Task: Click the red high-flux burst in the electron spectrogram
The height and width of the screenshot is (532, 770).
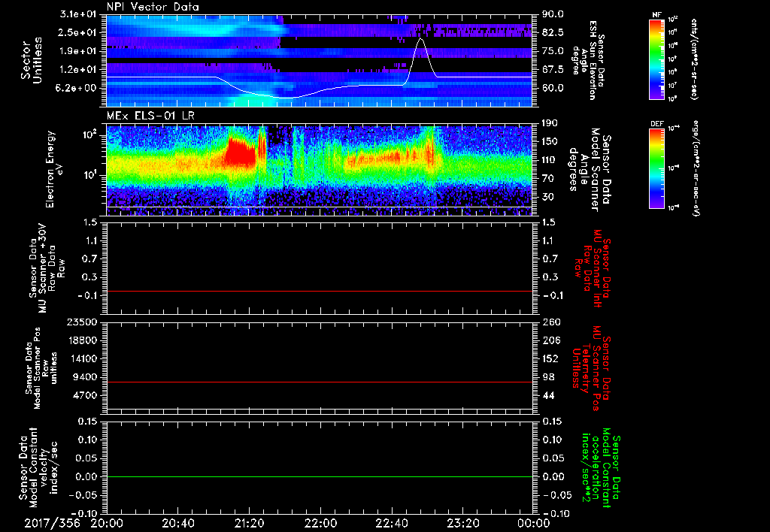Action: point(241,154)
